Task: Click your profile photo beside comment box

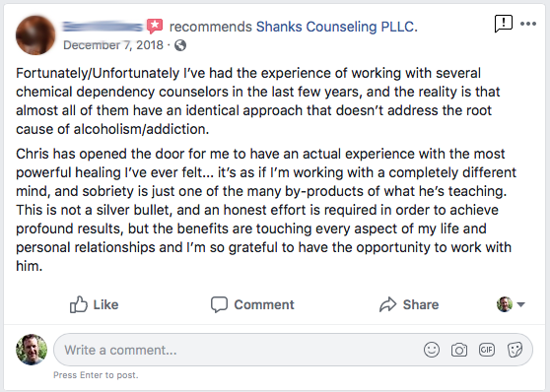Action: click(32, 350)
